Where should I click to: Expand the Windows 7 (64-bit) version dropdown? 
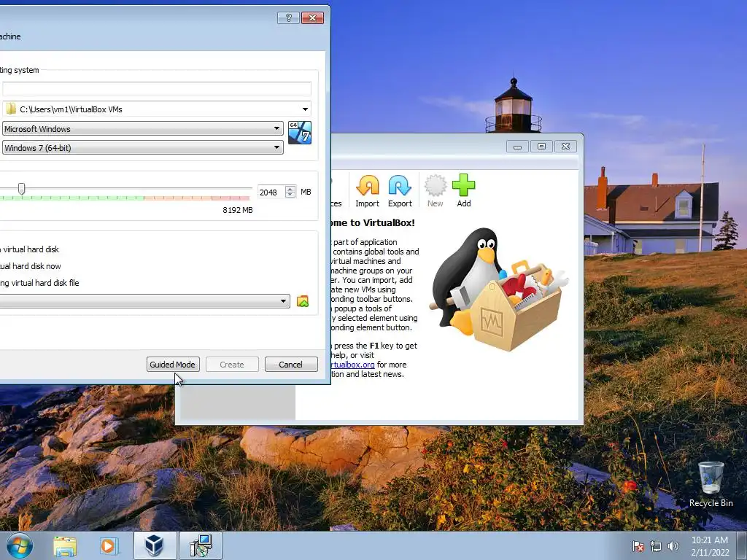tap(142, 147)
